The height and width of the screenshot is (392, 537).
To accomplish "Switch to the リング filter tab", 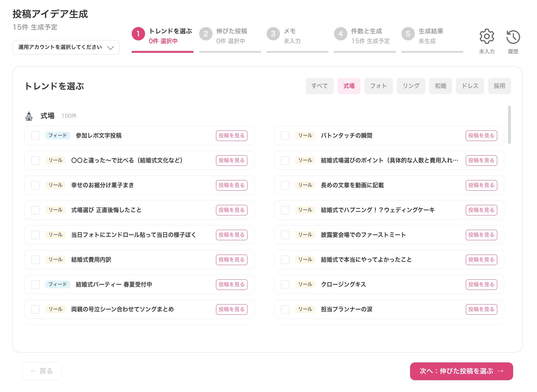I will (x=411, y=86).
